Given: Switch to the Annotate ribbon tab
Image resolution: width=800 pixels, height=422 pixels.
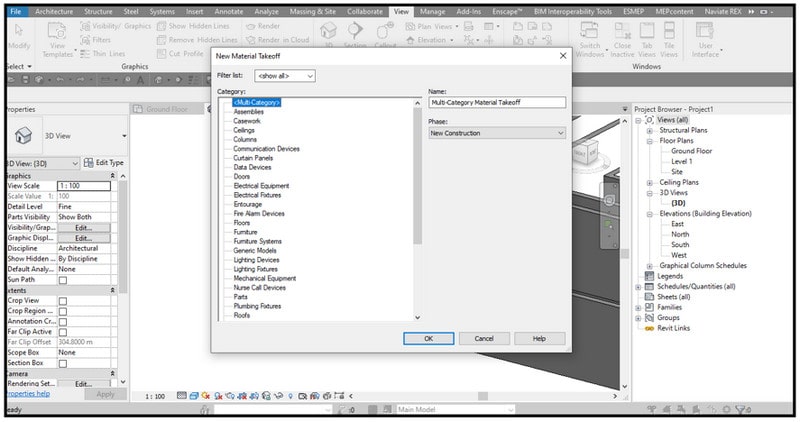Looking at the screenshot, I should tap(229, 11).
